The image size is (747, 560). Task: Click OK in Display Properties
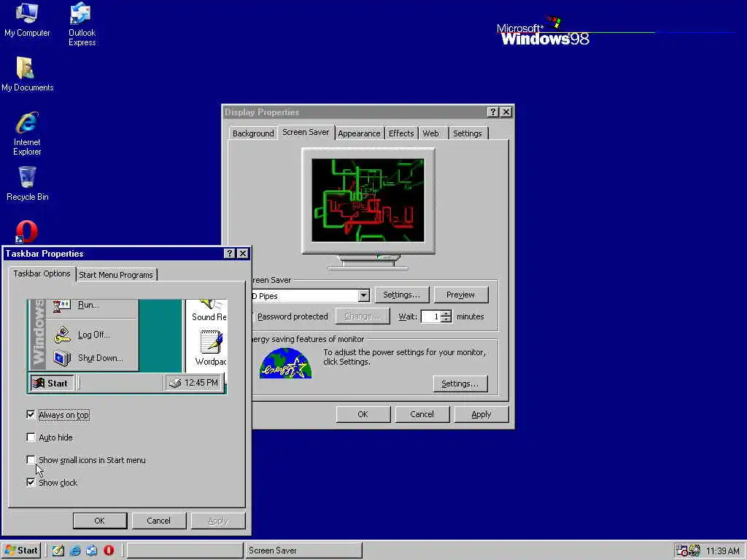(363, 414)
